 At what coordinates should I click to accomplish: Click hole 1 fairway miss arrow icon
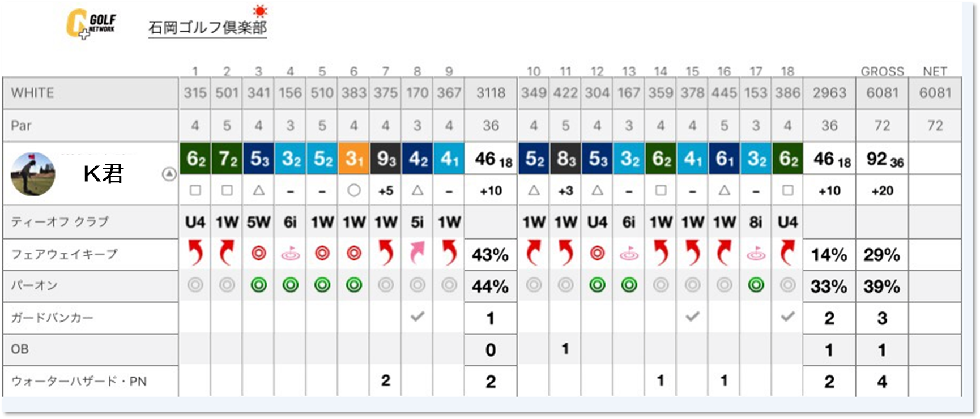195,253
